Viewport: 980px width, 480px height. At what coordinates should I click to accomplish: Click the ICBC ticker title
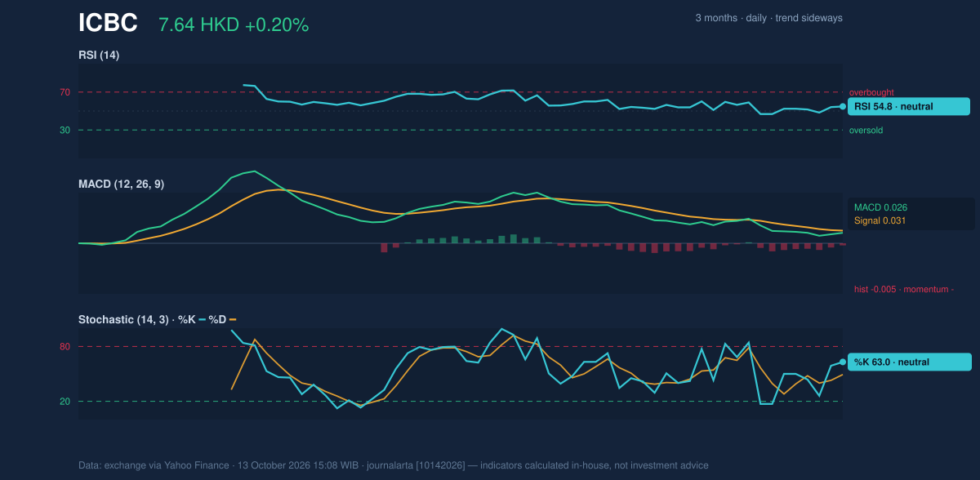click(x=108, y=24)
